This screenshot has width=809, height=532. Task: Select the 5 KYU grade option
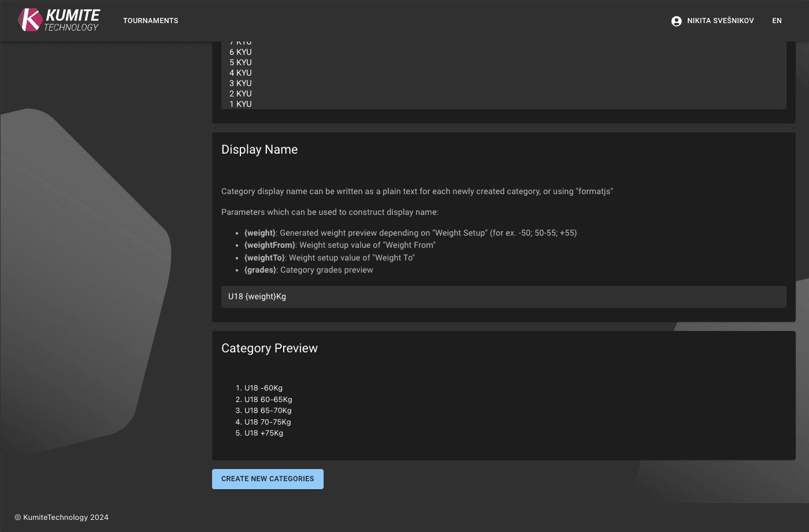[x=240, y=62]
